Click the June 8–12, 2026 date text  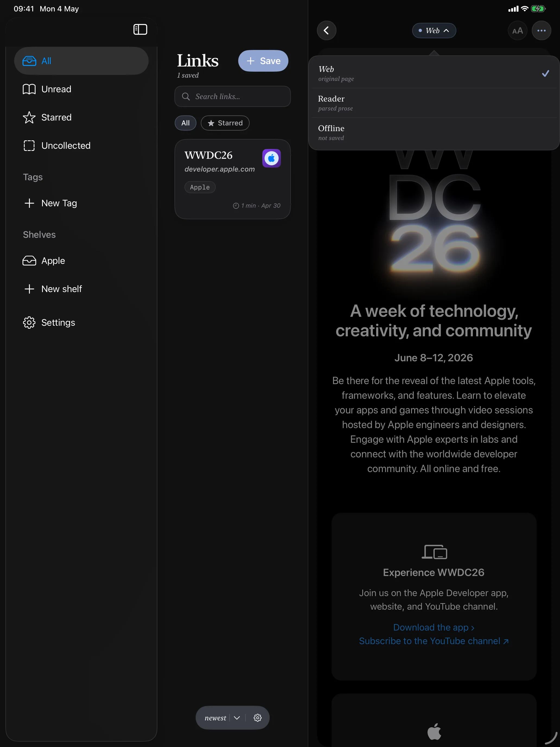click(434, 358)
